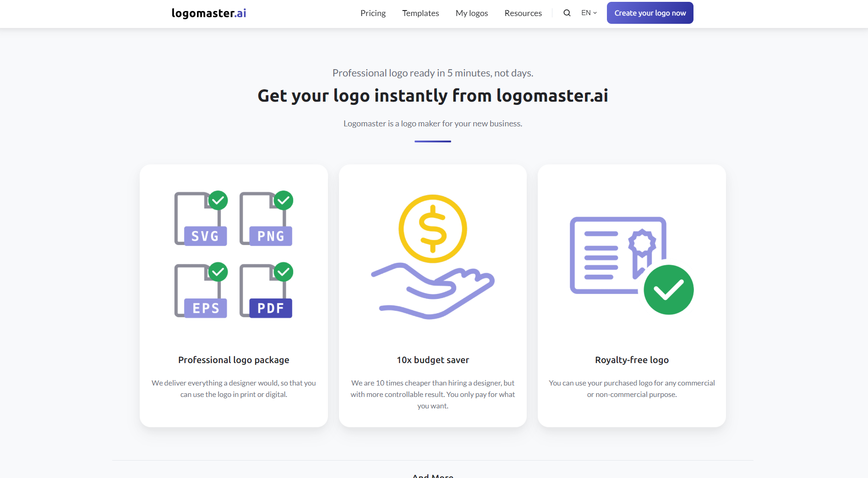Click the search magnifier icon

coord(567,12)
